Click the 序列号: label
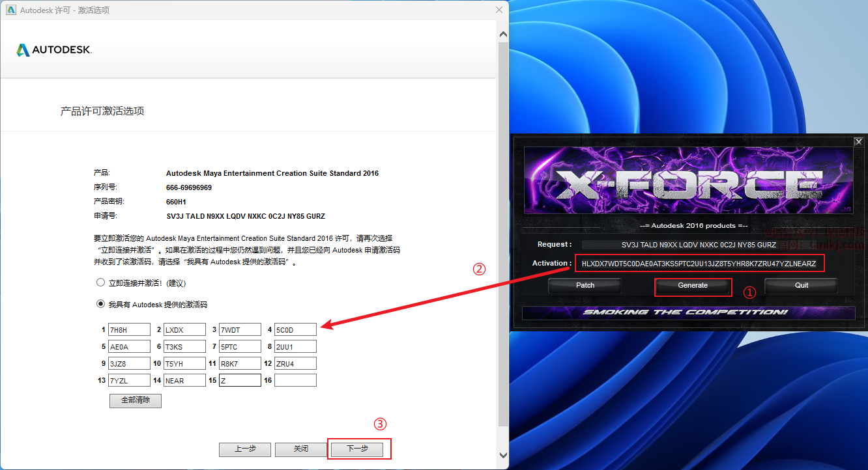 tap(104, 187)
